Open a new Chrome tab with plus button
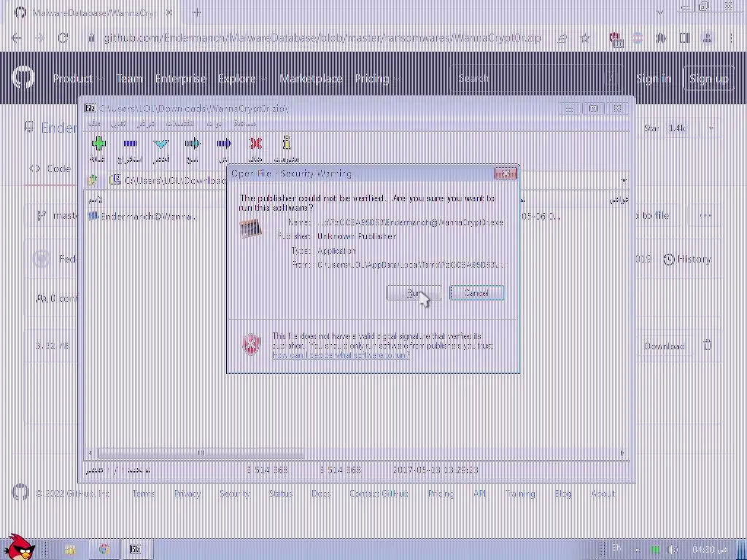The height and width of the screenshot is (560, 747). pos(197,13)
